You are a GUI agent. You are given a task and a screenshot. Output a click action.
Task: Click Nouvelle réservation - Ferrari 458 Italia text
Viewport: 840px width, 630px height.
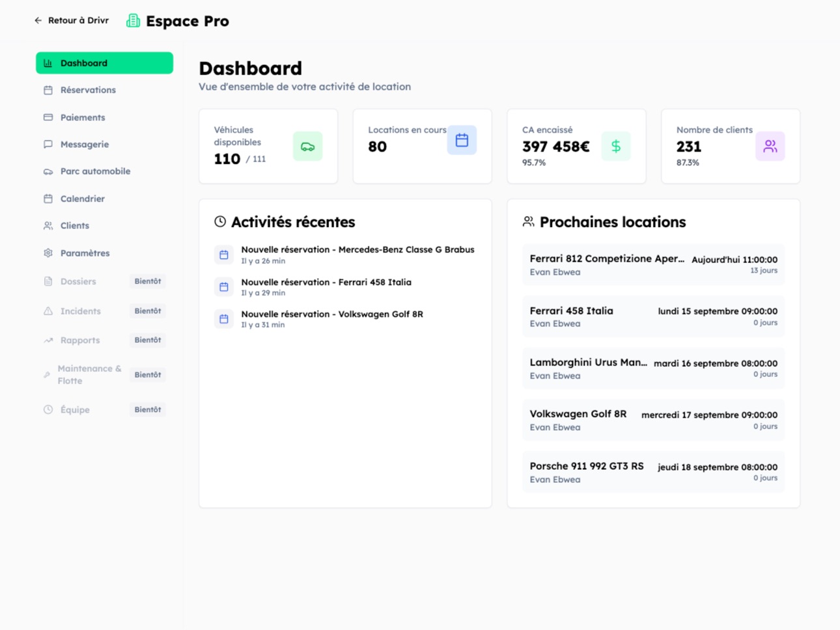[326, 282]
